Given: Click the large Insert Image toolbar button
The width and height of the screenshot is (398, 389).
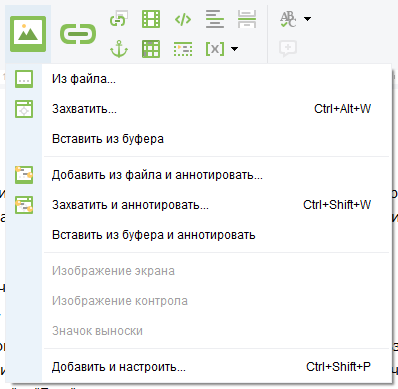Looking at the screenshot, I should (x=28, y=34).
